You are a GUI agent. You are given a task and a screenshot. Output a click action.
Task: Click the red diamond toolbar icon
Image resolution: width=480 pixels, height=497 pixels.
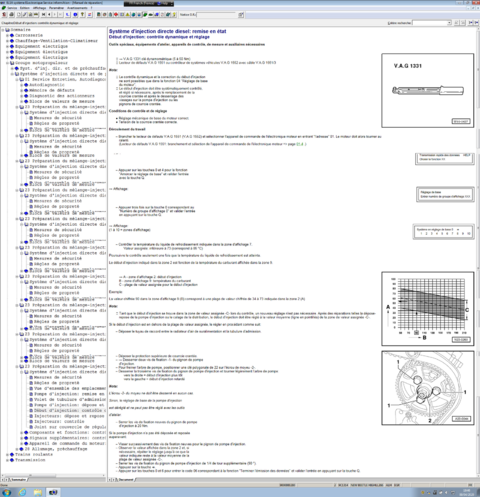tap(116, 15)
